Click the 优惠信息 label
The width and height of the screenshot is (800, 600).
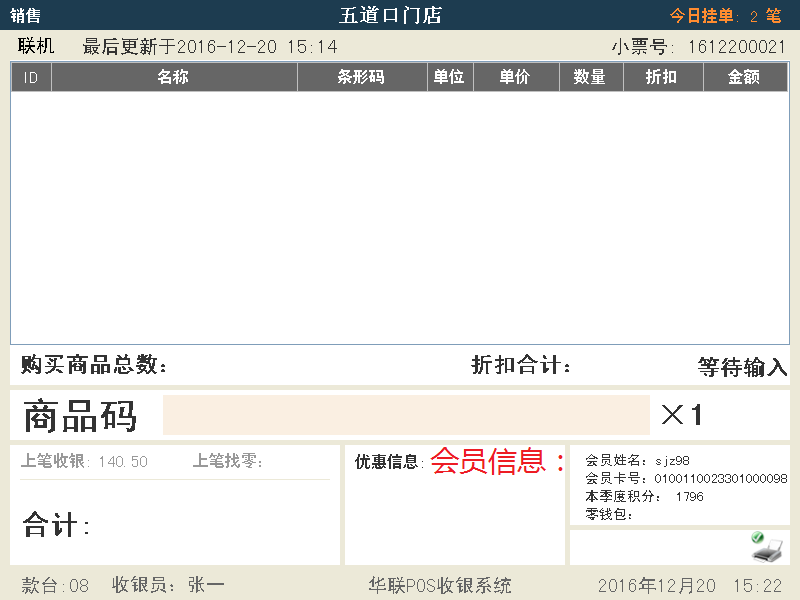(x=389, y=462)
